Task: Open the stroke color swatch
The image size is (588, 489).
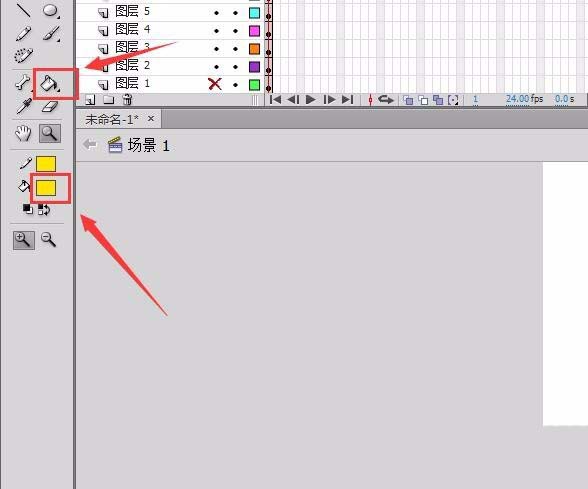Action: [x=46, y=164]
